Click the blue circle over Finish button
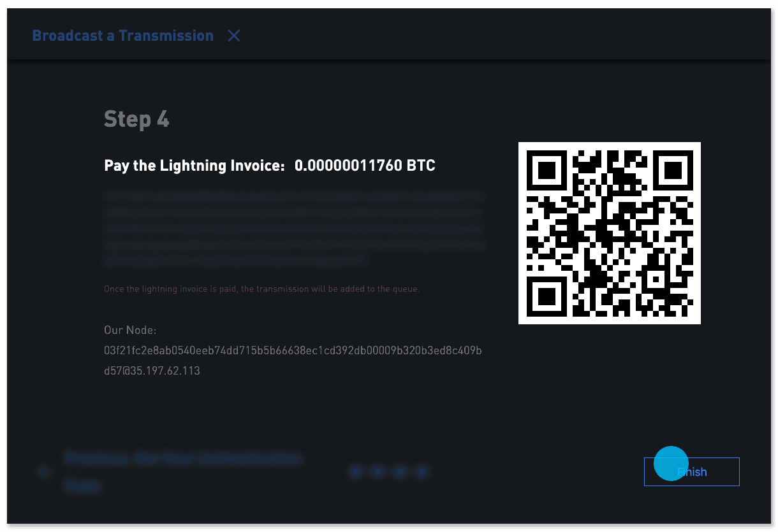This screenshot has width=778, height=532. pos(671,463)
